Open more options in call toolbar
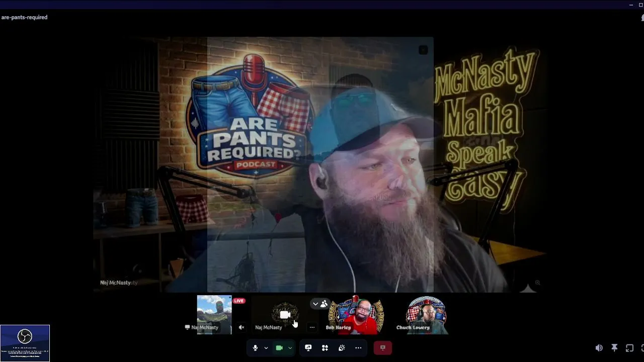Screen dimensions: 644x362 (x=358, y=348)
